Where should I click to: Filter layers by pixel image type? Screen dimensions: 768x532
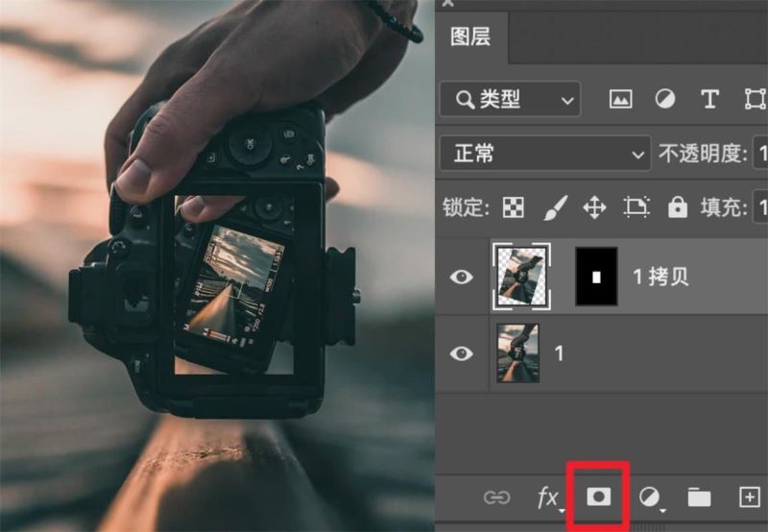621,99
